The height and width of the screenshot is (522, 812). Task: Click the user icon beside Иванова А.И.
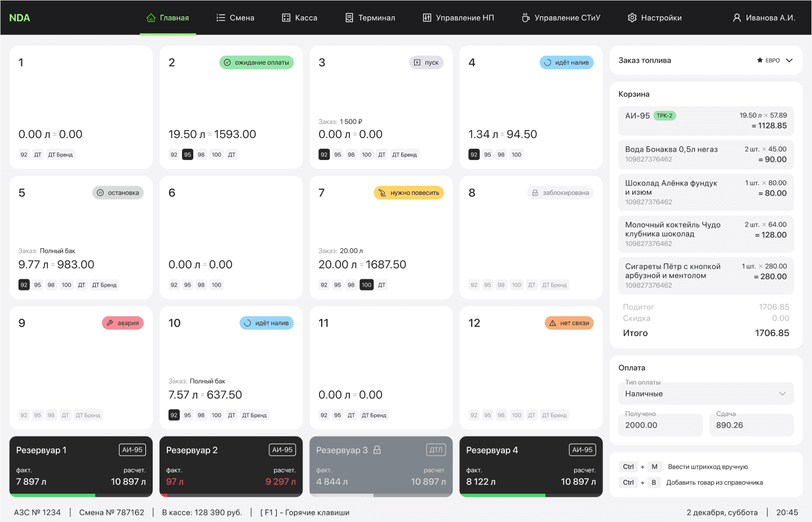point(737,17)
